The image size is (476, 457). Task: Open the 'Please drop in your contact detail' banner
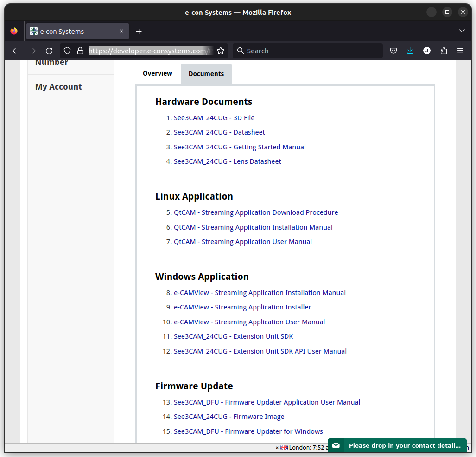[x=397, y=445]
